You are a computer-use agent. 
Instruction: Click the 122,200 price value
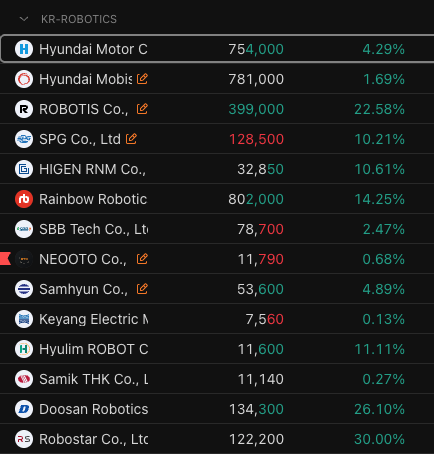coord(256,439)
